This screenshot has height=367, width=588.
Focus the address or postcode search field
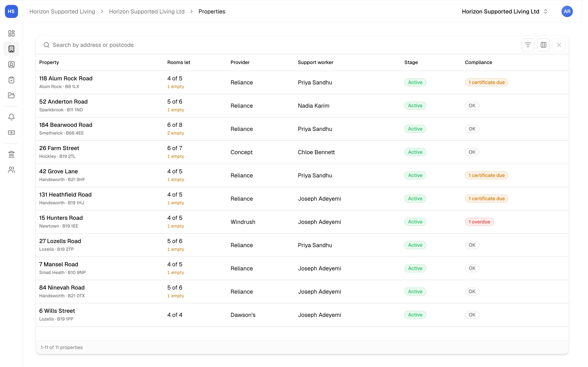click(280, 45)
